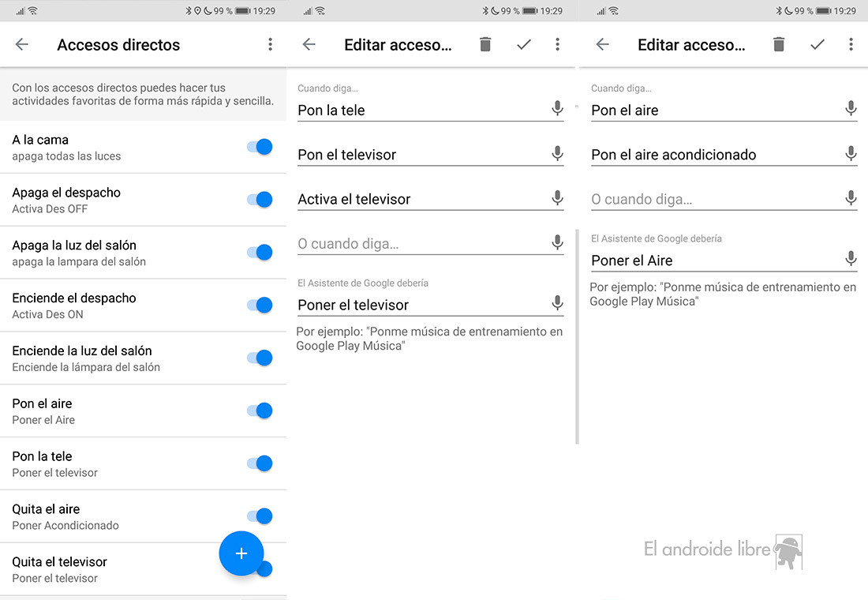Toggle the A la cama shortcut

[x=260, y=147]
